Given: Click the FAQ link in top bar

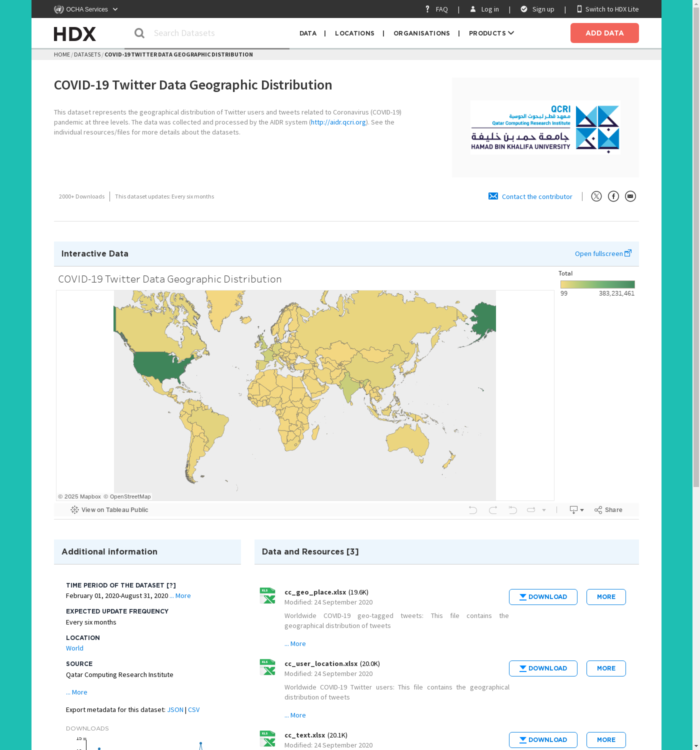Looking at the screenshot, I should (x=441, y=9).
